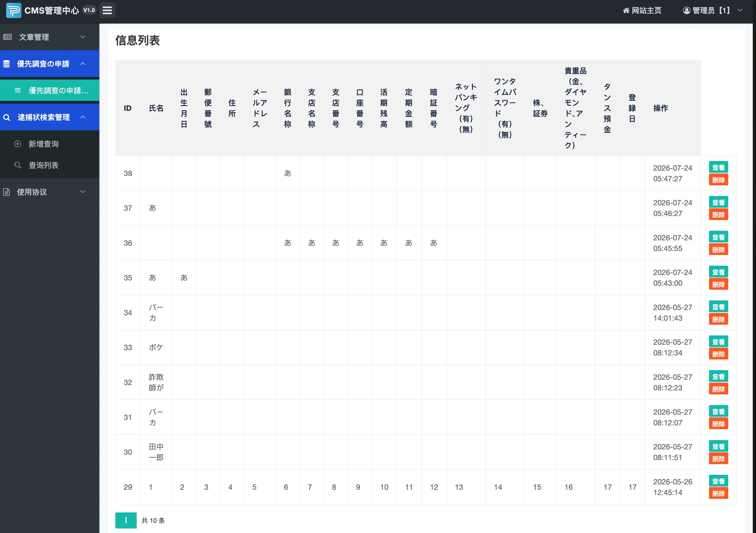This screenshot has height=533, width=756.
Task: Delete record with ID 34
Action: coord(718,319)
